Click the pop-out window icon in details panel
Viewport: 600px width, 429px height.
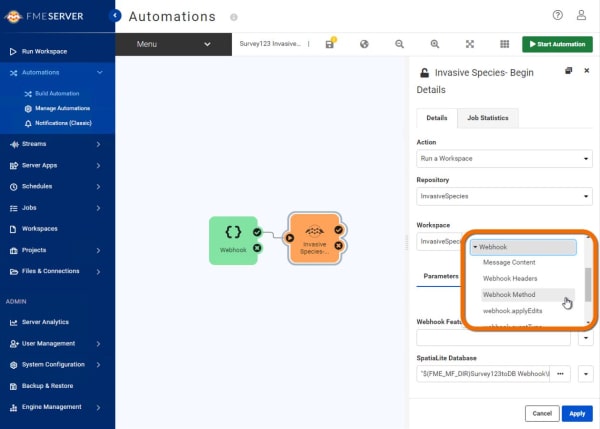point(569,70)
